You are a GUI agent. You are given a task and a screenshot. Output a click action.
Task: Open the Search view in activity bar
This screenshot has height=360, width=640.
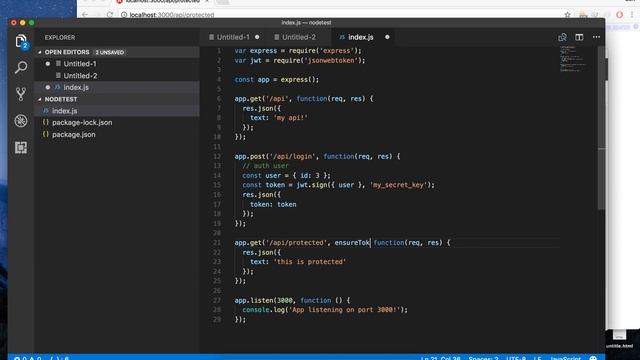click(x=21, y=67)
